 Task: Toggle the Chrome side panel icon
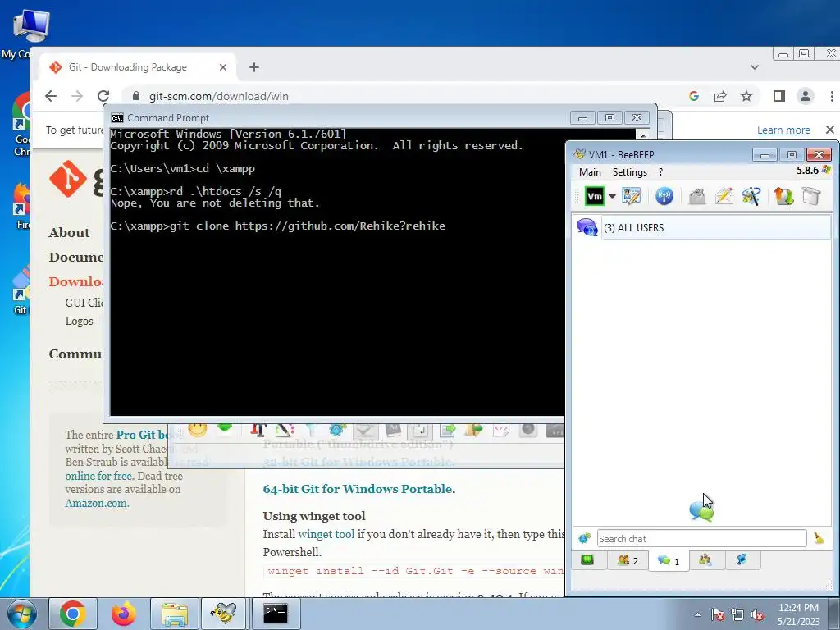click(x=779, y=96)
